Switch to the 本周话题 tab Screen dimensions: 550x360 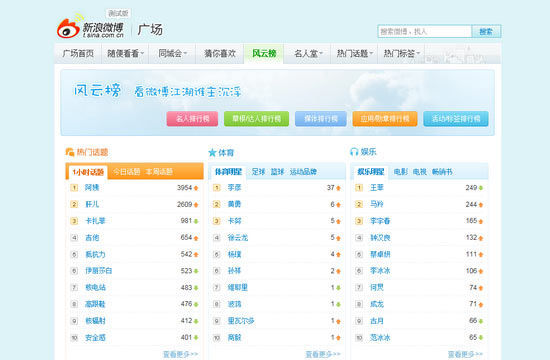[159, 172]
